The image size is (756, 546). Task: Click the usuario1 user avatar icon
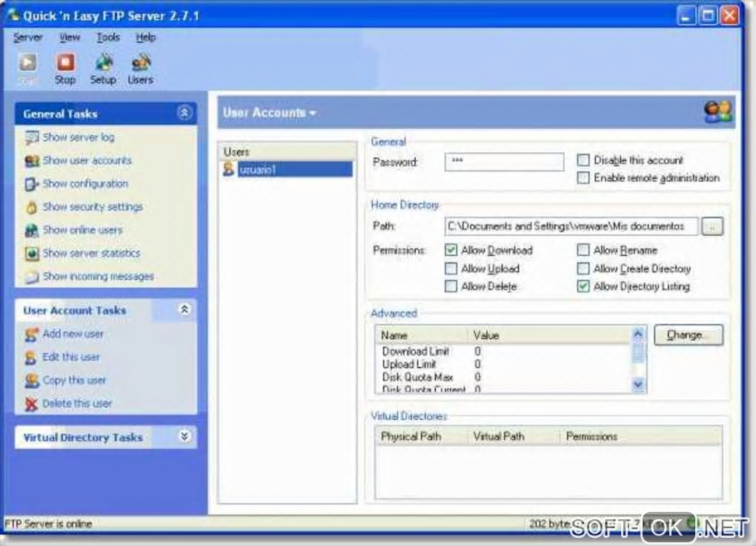(x=228, y=169)
